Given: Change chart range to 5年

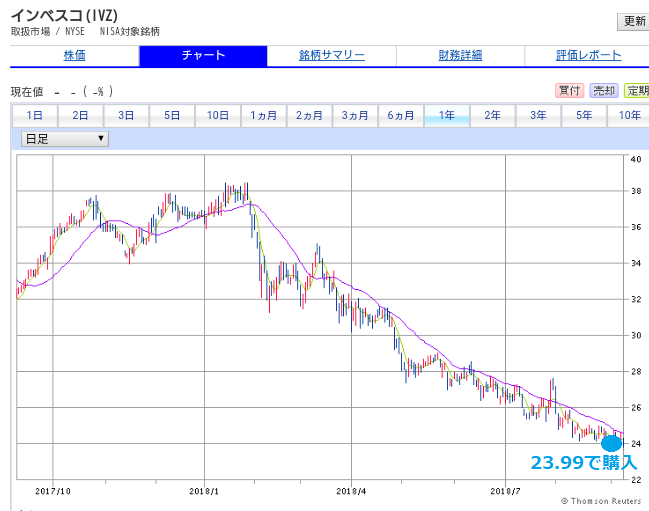Looking at the screenshot, I should pos(584,116).
